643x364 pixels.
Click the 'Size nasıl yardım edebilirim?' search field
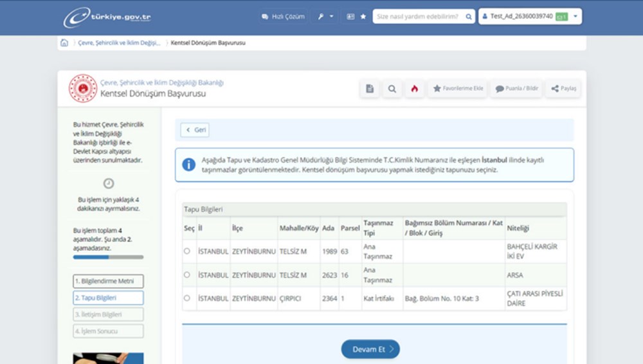419,17
